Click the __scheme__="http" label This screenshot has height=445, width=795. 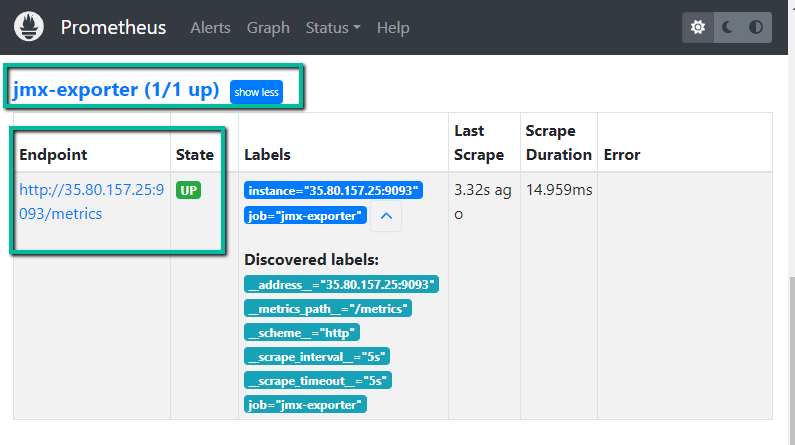point(302,332)
